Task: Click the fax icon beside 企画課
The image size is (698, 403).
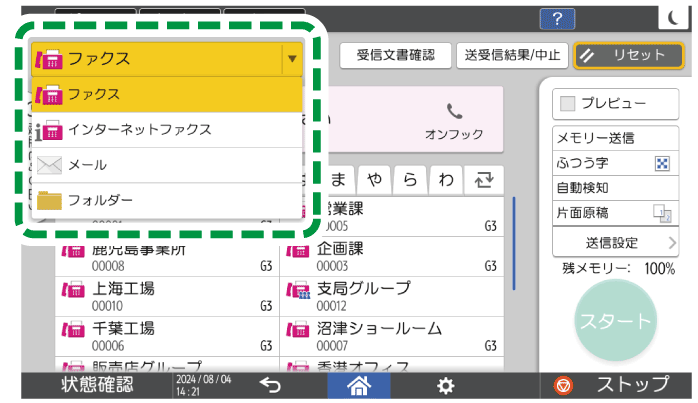Action: [x=298, y=251]
